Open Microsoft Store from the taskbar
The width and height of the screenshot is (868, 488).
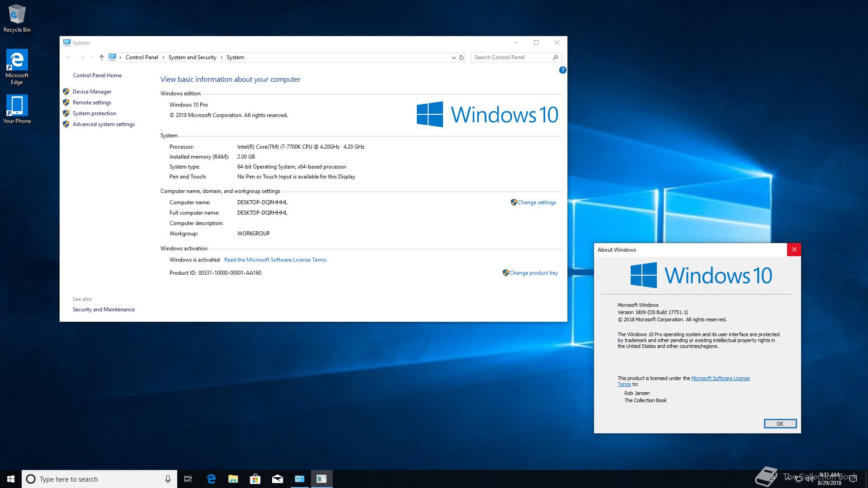click(255, 479)
